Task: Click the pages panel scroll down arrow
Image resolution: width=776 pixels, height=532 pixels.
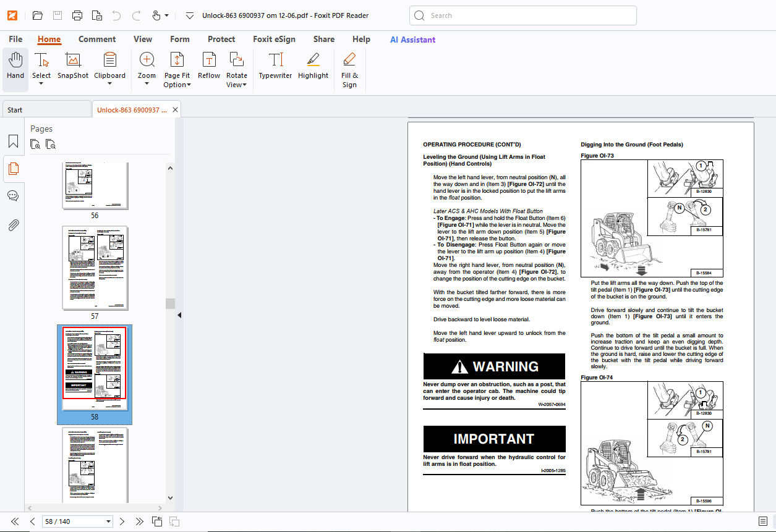Action: 170,498
